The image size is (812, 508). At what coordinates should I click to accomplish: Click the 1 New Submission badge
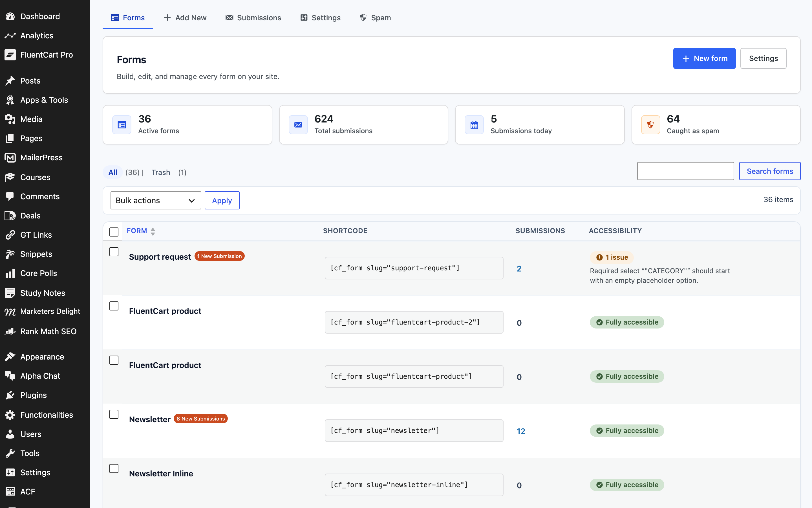[219, 256]
